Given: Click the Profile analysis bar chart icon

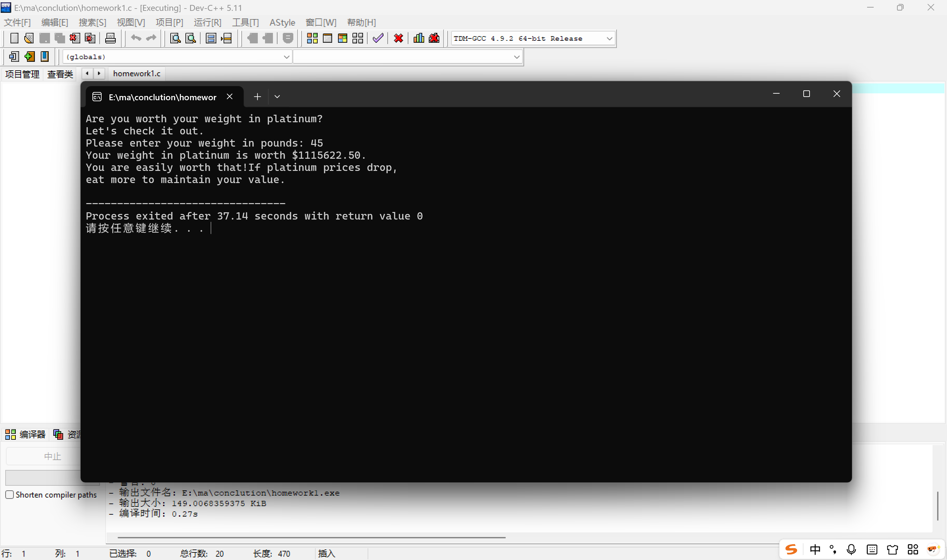Looking at the screenshot, I should pyautogui.click(x=419, y=38).
